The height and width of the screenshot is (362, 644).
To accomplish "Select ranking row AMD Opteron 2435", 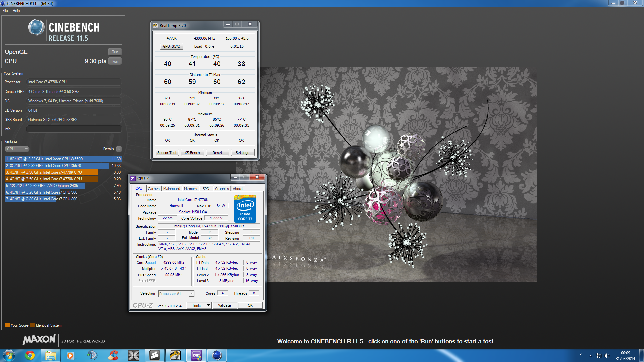I will pyautogui.click(x=63, y=186).
